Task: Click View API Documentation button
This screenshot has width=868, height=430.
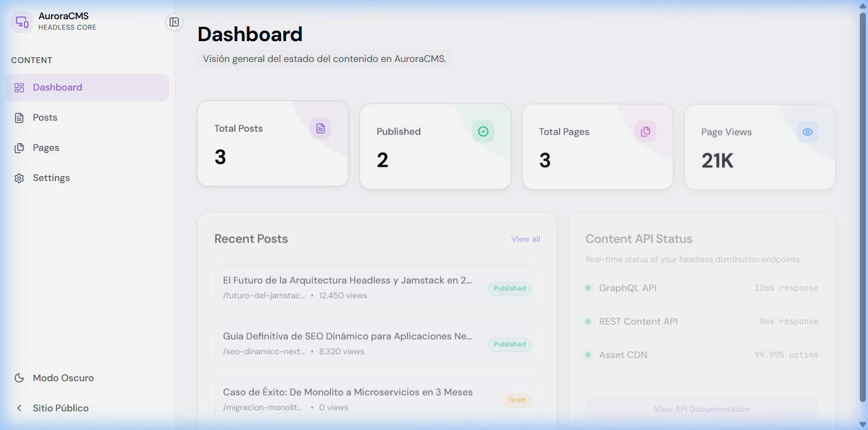Action: (701, 409)
